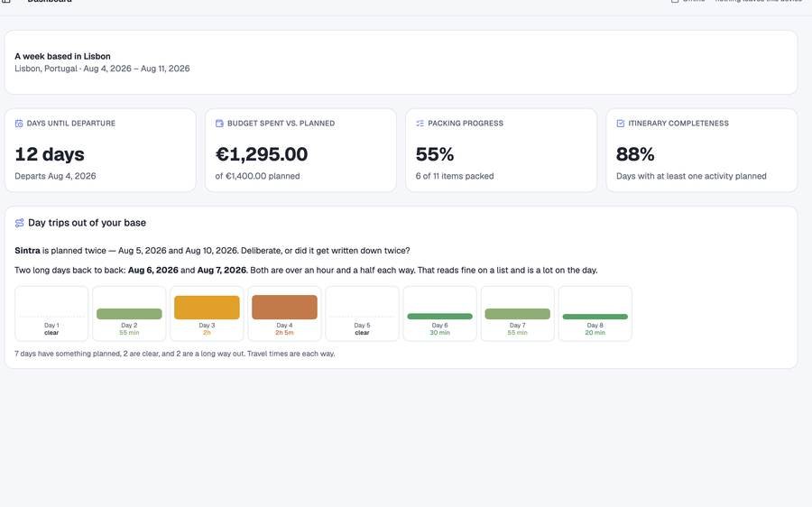Click the 88% itinerary completeness value

635,154
